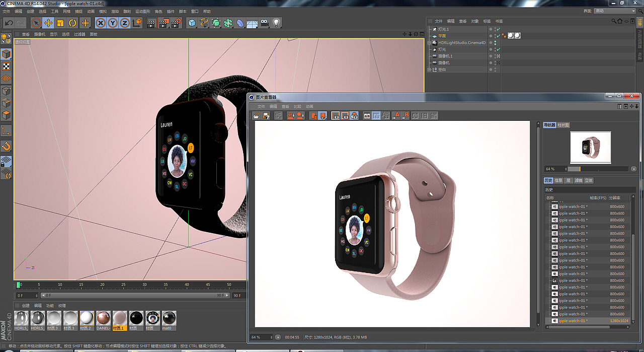Toggle the X axis lock icon

(x=100, y=23)
